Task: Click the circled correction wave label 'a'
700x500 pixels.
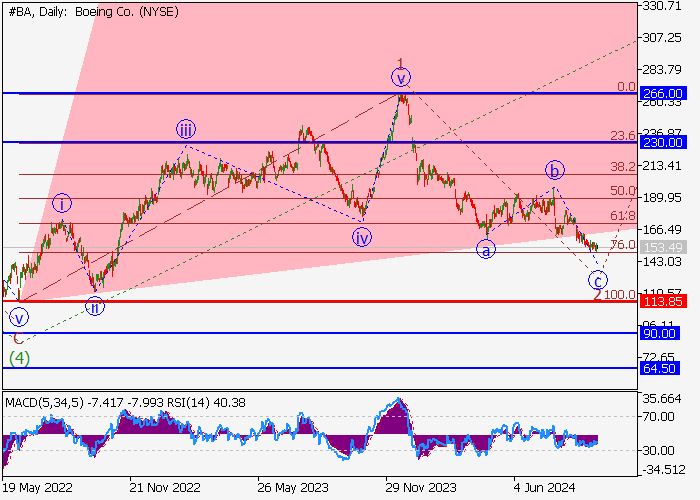Action: pos(486,250)
